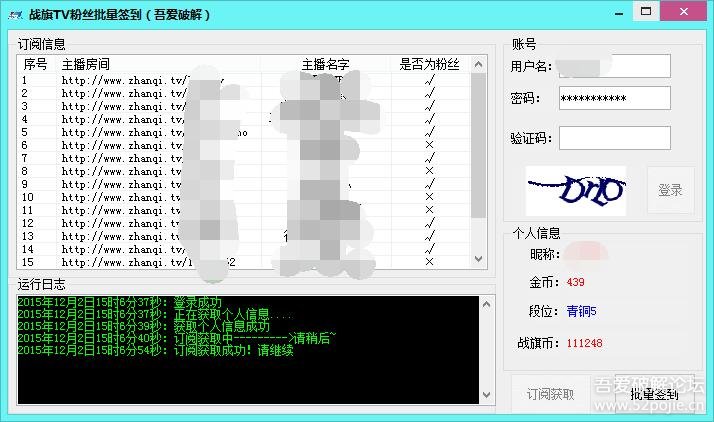714x422 pixels.
Task: Click the 订阅获取成功 log line
Action: [x=156, y=350]
